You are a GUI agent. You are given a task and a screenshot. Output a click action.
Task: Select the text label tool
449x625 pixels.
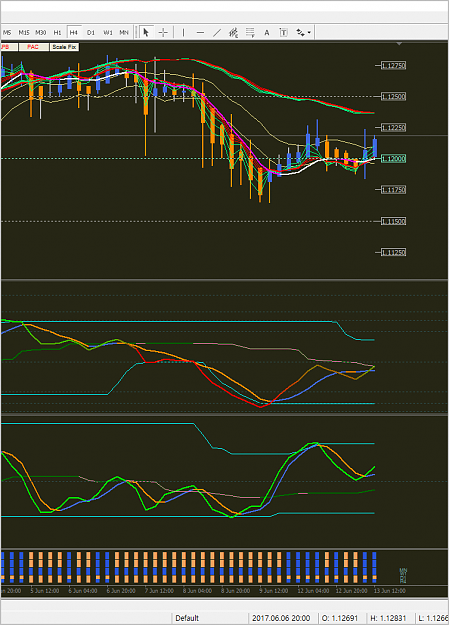[284, 32]
